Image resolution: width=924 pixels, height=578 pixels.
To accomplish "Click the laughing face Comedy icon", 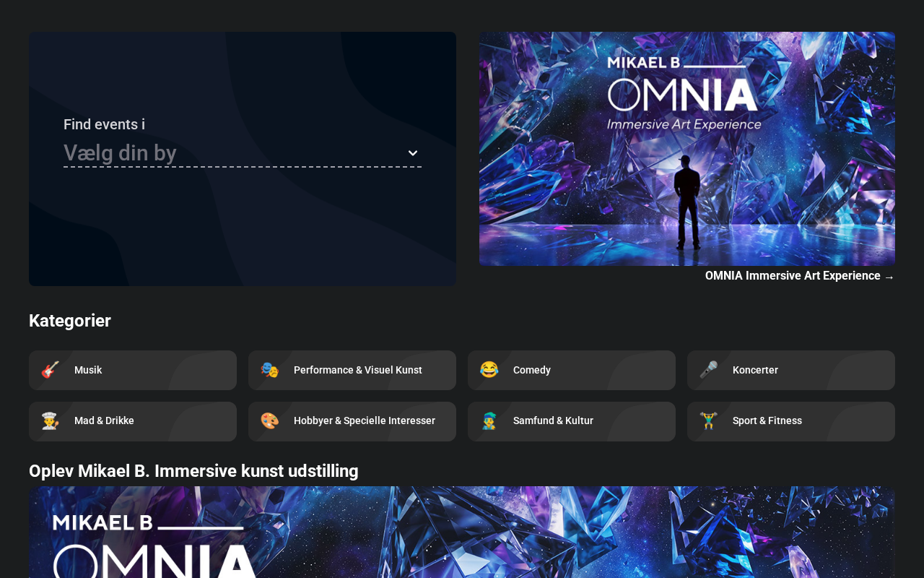I will 489,370.
